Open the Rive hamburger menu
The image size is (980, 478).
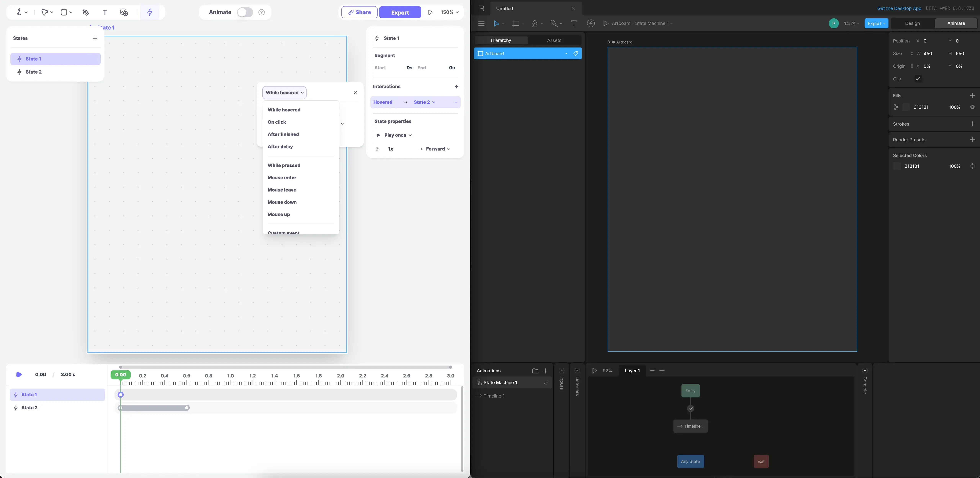pyautogui.click(x=481, y=24)
